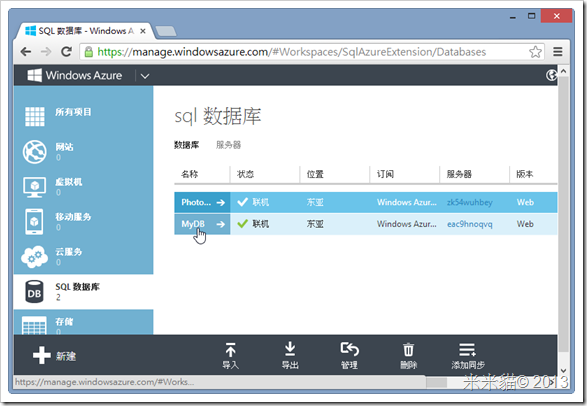Screen dimensions: 587x406
Task: Click the Photo... database name
Action: click(196, 202)
